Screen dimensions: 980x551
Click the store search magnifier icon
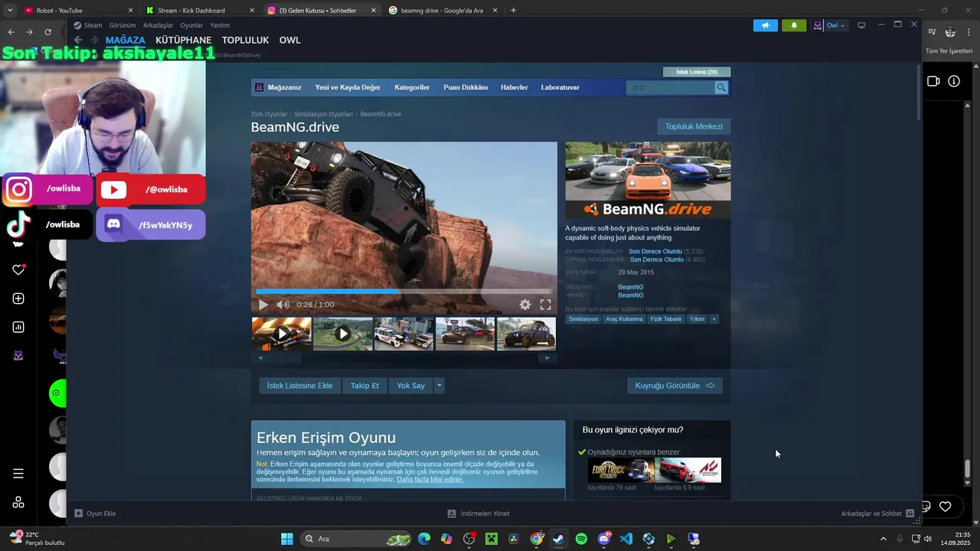coord(721,88)
